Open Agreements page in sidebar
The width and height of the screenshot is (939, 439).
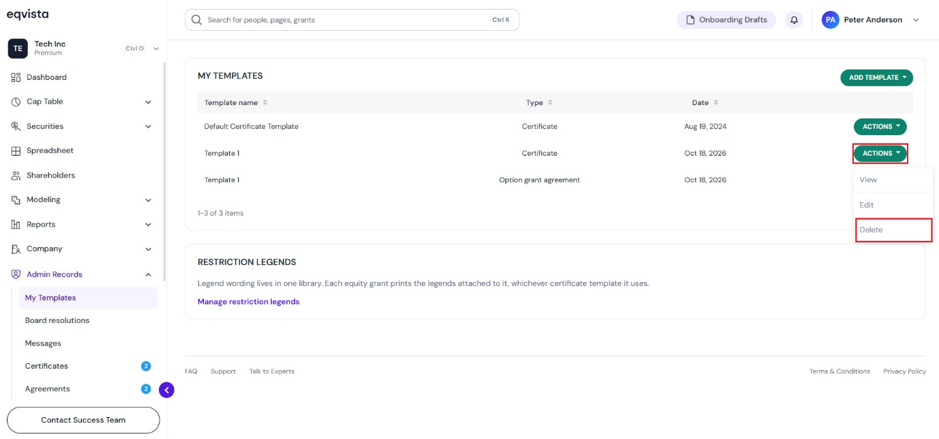(47, 389)
